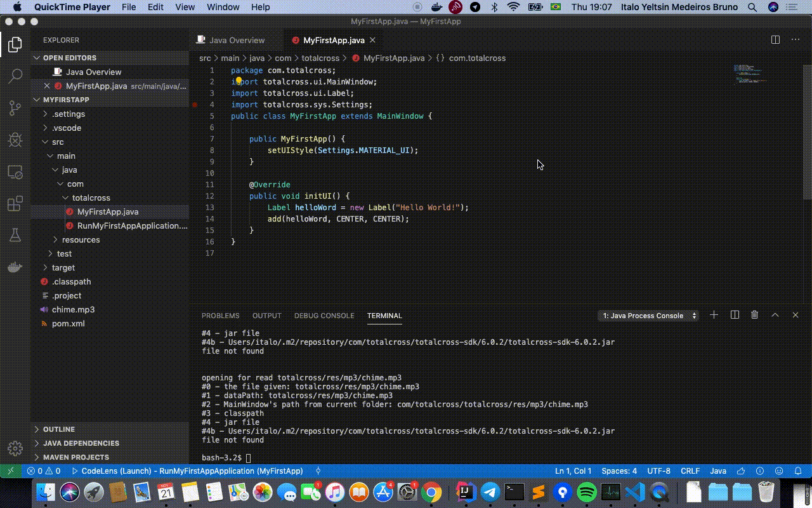The height and width of the screenshot is (508, 812).
Task: Open Spotlight search in menu bar
Action: point(752,7)
